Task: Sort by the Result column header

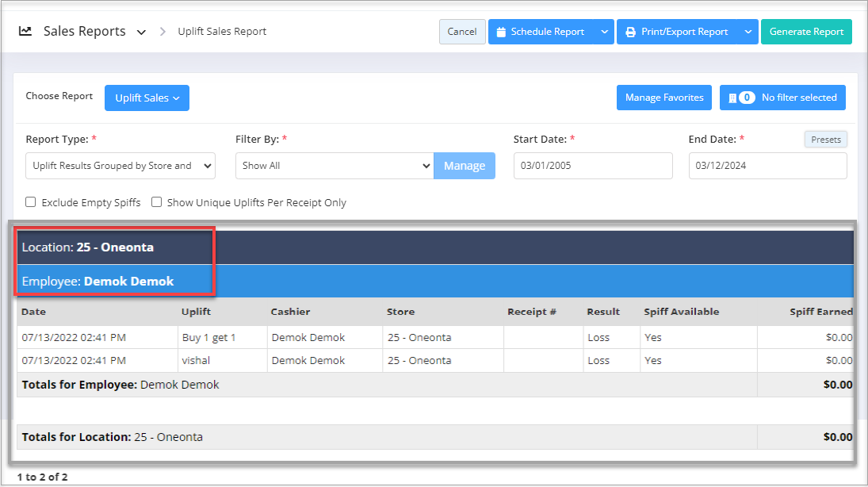Action: [x=603, y=312]
